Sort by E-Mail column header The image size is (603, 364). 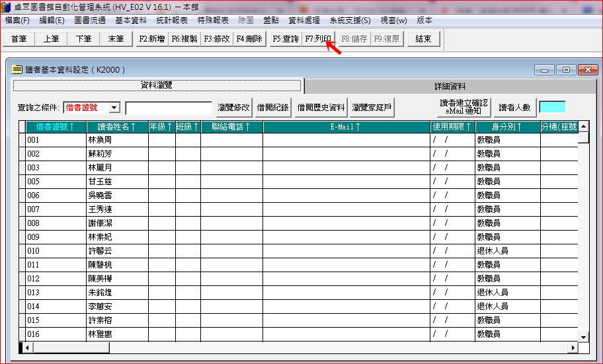pos(346,127)
